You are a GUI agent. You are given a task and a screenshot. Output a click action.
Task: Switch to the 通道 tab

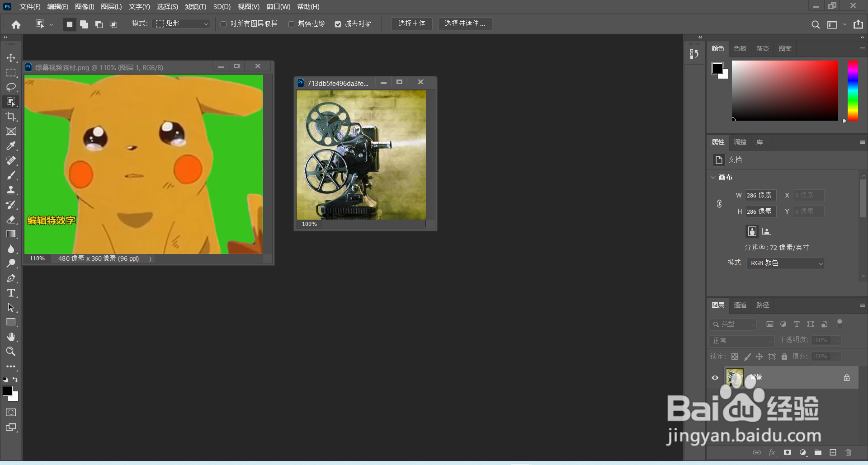coord(740,305)
